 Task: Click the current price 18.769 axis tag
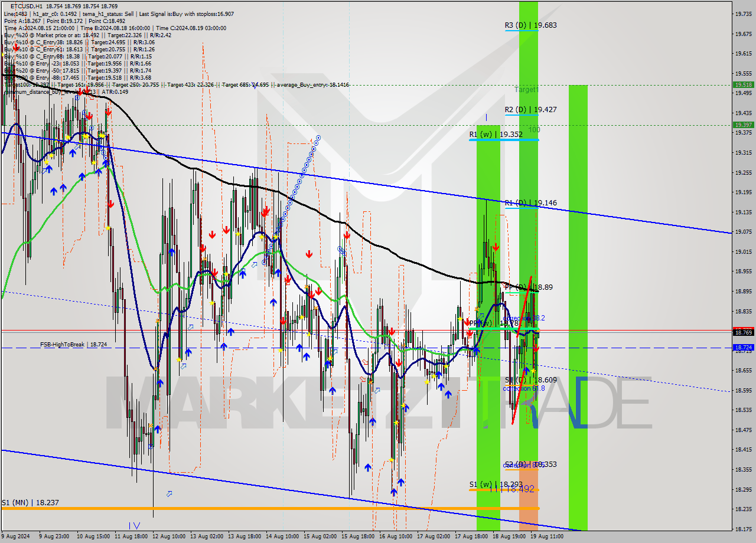point(743,333)
